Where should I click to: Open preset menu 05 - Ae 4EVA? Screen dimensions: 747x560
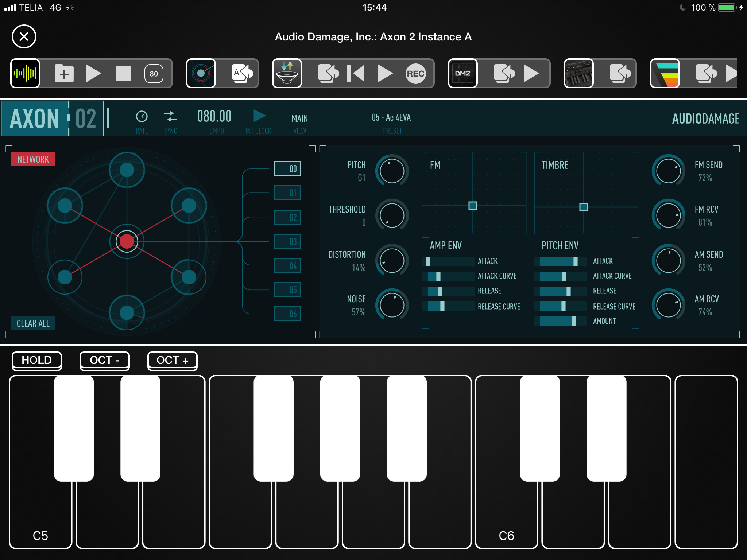click(x=391, y=117)
